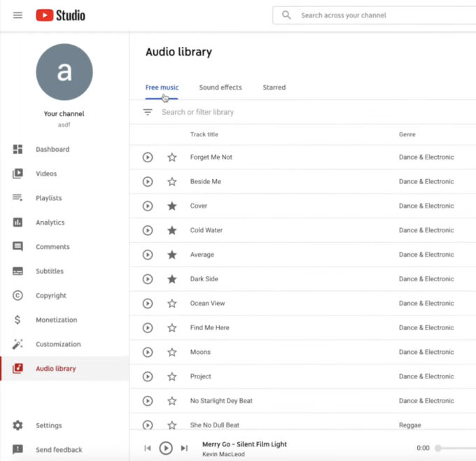Play the Forget Me Not track
The image size is (476, 461).
[x=148, y=157]
